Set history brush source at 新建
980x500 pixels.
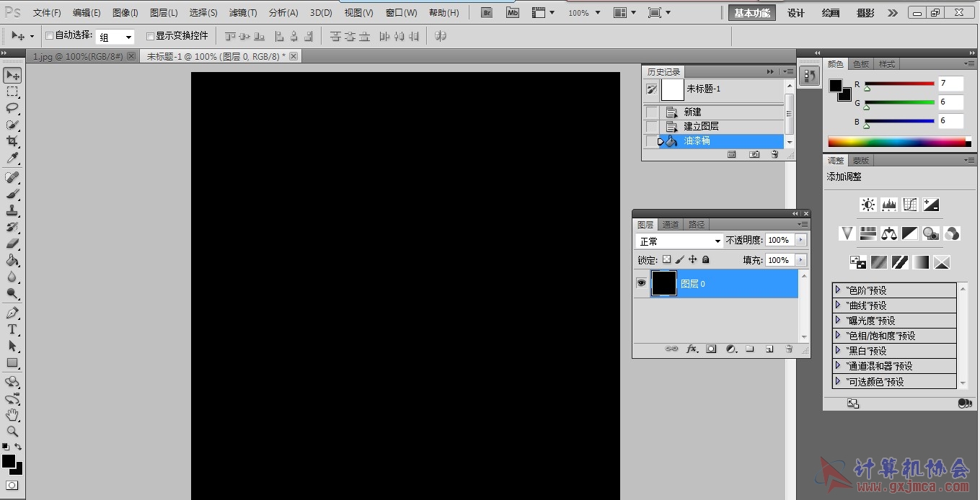[652, 112]
